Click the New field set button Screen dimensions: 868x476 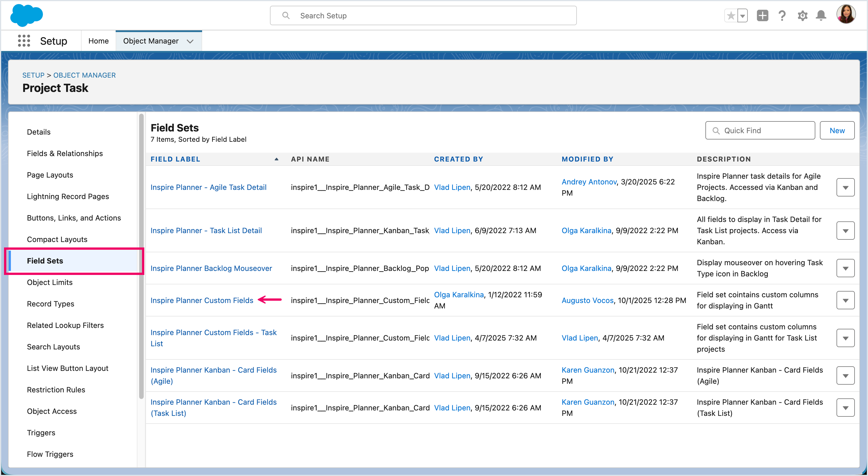[837, 131]
